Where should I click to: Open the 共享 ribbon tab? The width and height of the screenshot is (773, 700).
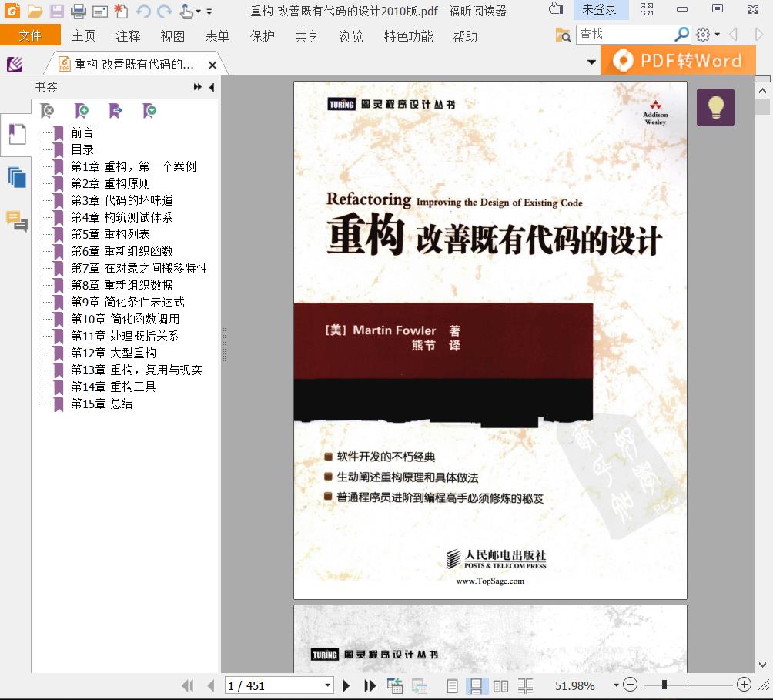point(306,36)
